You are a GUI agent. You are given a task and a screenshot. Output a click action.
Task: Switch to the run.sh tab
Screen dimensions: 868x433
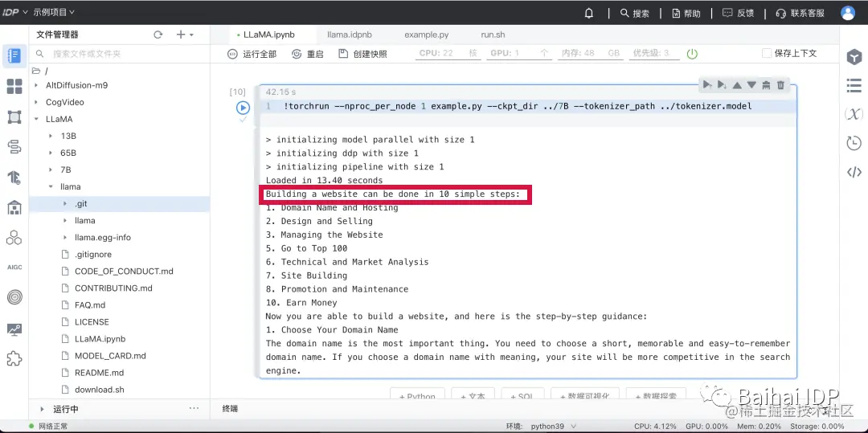click(493, 35)
